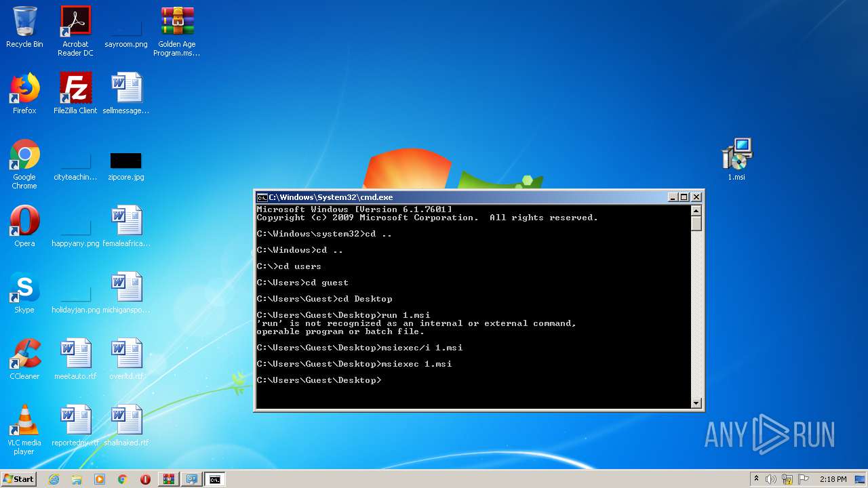Image resolution: width=868 pixels, height=488 pixels.
Task: Launch Firefox from the desktop
Action: point(24,94)
